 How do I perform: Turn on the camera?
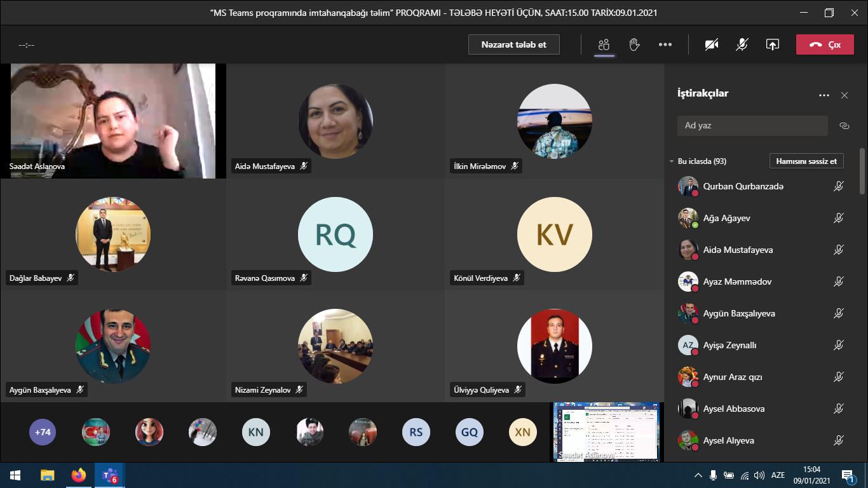(712, 44)
